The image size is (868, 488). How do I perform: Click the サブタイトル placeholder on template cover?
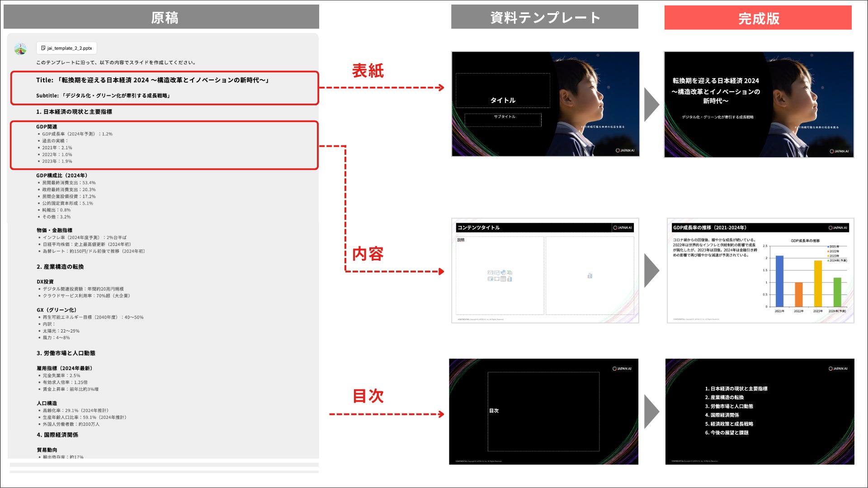click(504, 117)
